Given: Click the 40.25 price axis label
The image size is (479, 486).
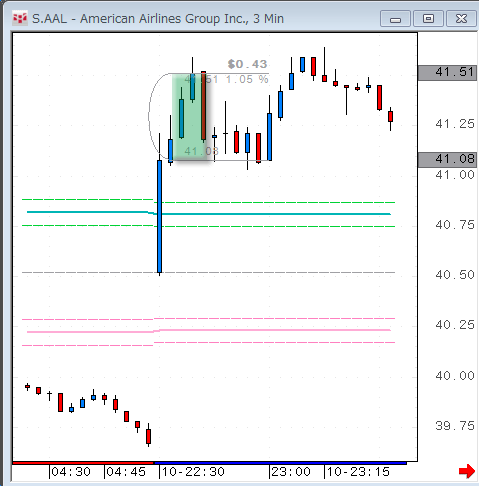Looking at the screenshot, I should click(455, 325).
